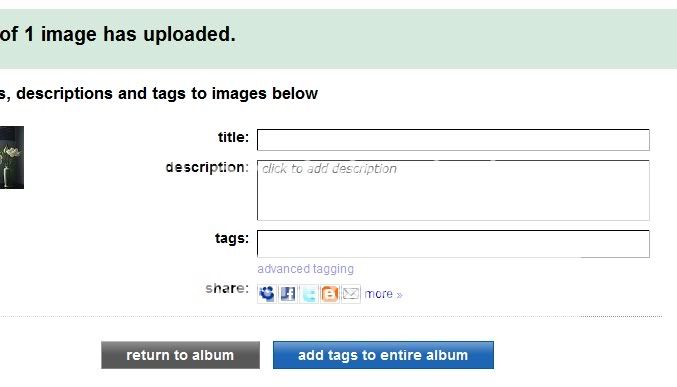Click the 'tags:' field label

[x=232, y=238]
